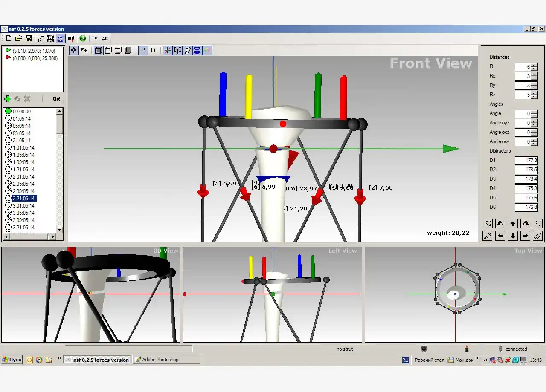Click the shorten strut icon, bottom-left of grid

click(488, 236)
